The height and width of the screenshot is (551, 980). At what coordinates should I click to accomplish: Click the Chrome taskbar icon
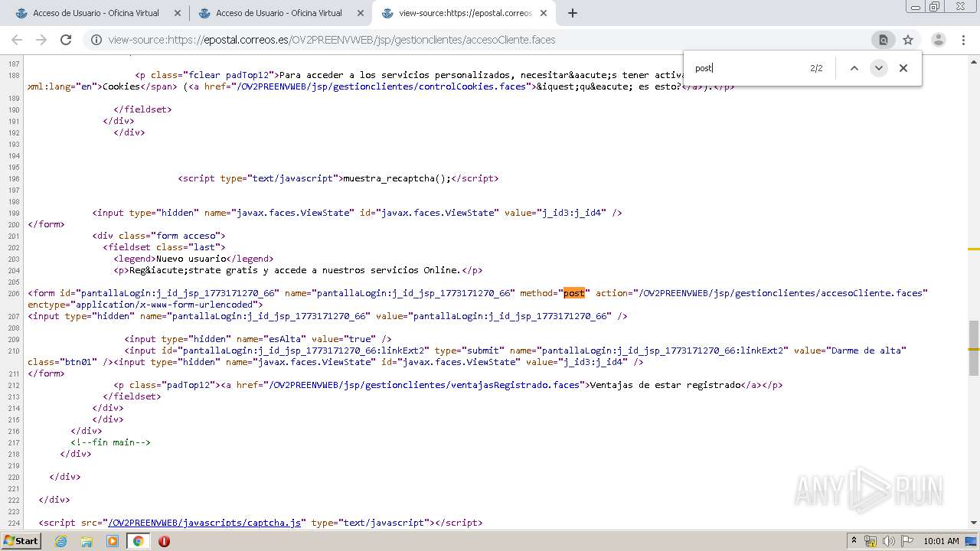point(138,541)
